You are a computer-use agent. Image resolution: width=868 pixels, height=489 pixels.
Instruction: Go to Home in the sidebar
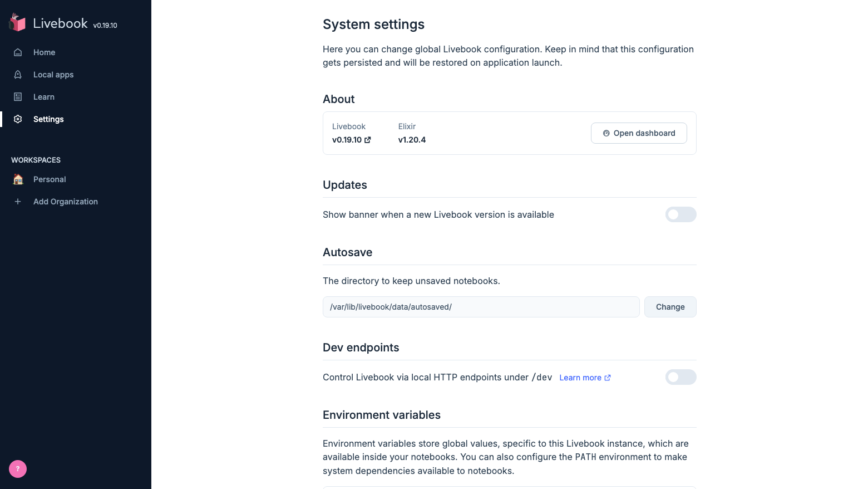44,52
